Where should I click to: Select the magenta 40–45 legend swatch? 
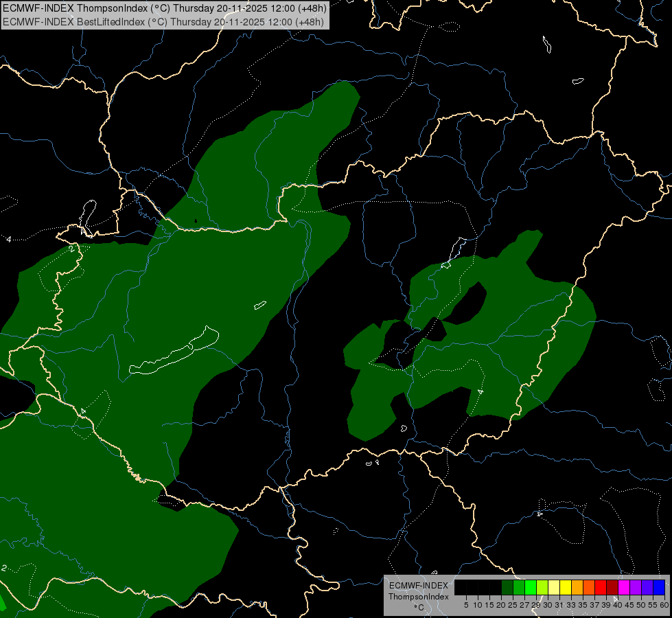point(624,588)
